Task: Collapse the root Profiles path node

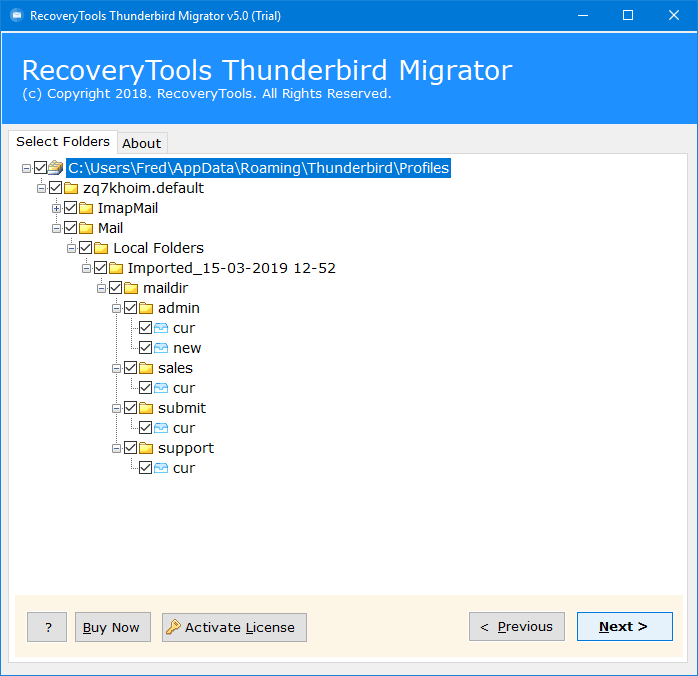Action: point(26,168)
